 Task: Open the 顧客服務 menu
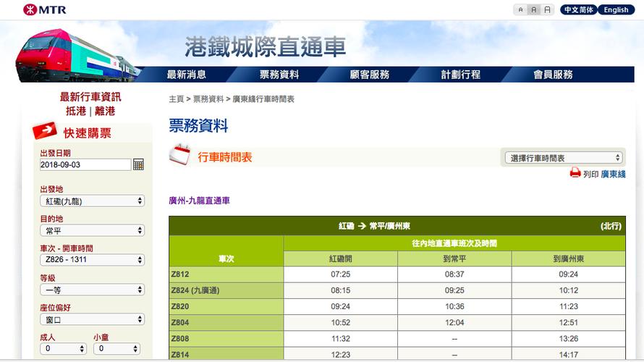[x=370, y=75]
